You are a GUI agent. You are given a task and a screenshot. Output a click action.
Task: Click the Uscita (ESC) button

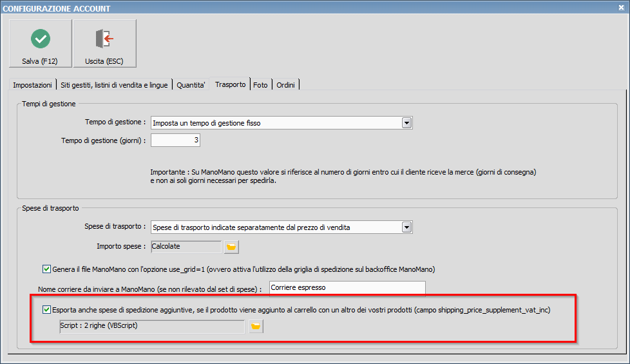click(104, 43)
